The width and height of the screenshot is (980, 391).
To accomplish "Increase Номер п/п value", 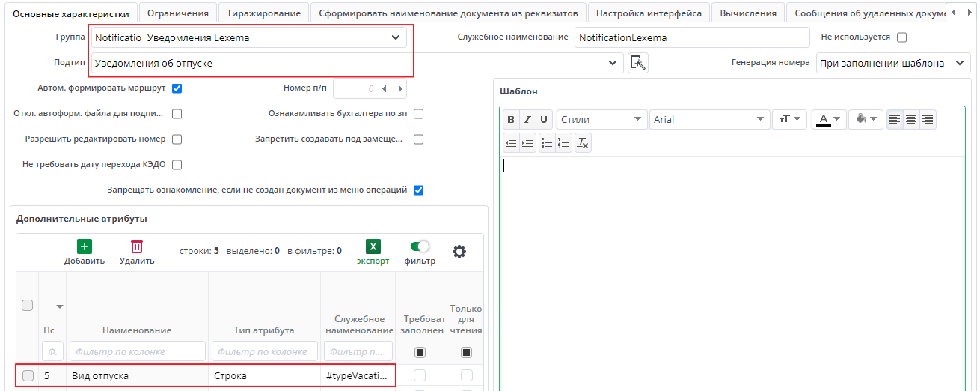I will point(400,89).
